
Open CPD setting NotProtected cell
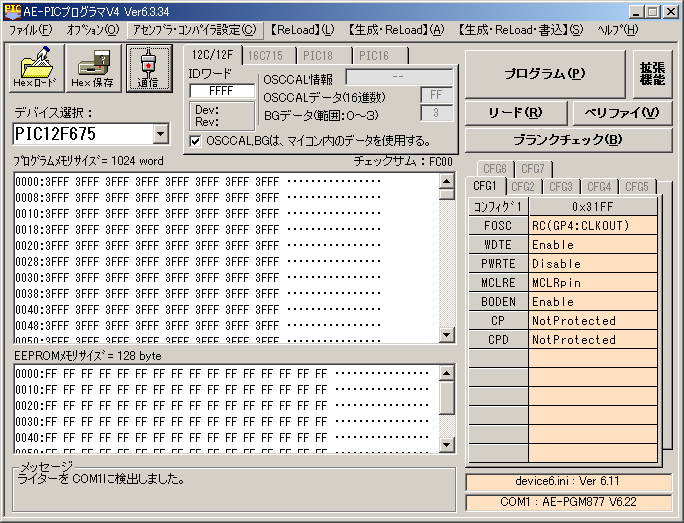pos(593,340)
